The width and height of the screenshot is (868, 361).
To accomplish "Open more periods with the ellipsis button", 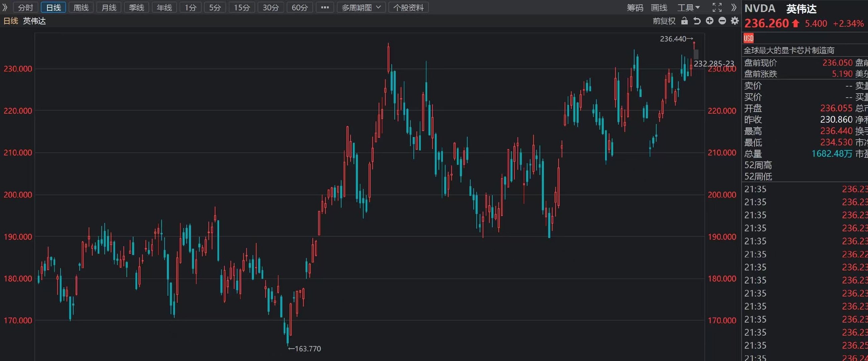I will tap(325, 7).
